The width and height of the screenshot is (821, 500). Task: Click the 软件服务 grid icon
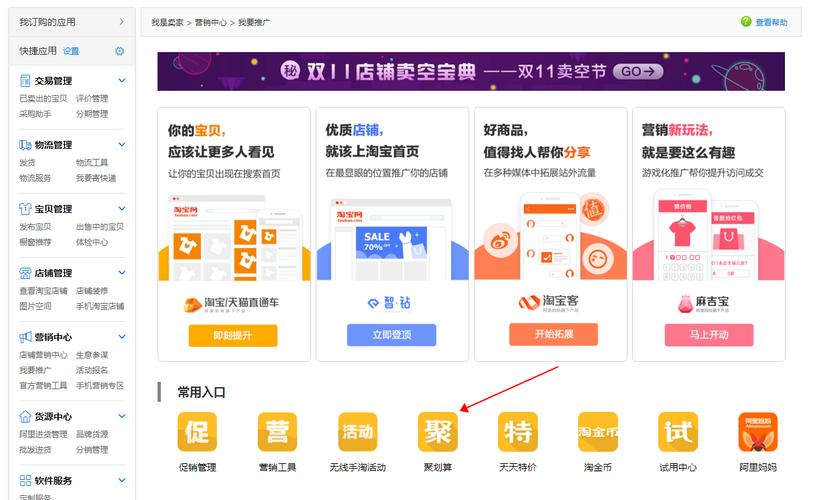(25, 481)
